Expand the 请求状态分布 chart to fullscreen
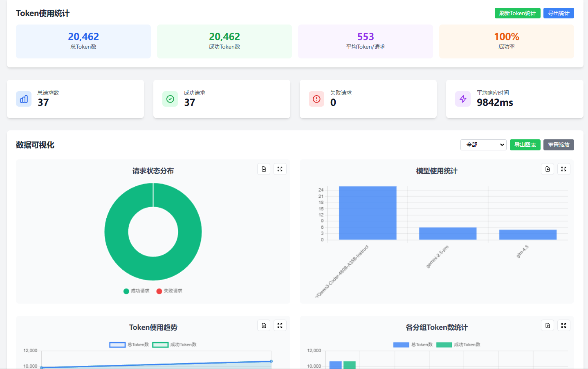 (x=280, y=169)
